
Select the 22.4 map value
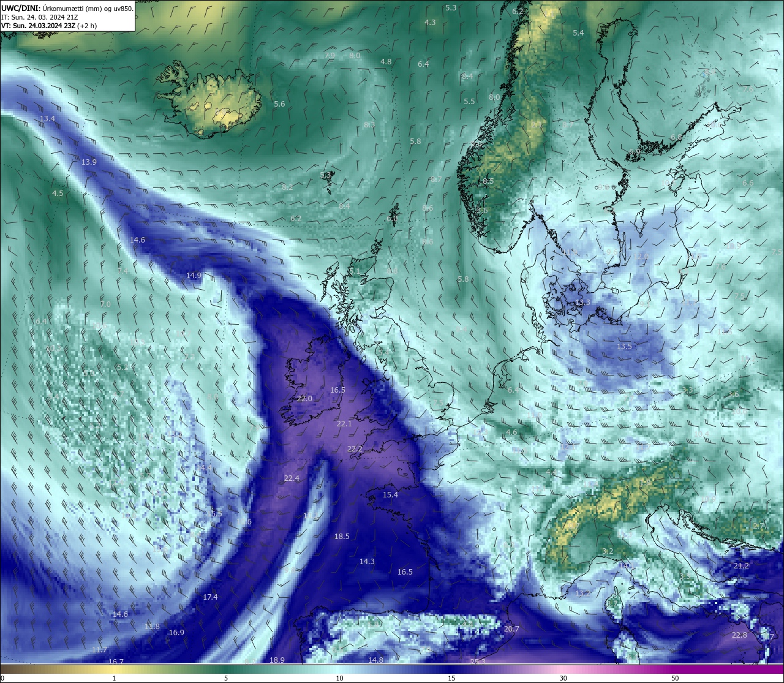point(292,478)
